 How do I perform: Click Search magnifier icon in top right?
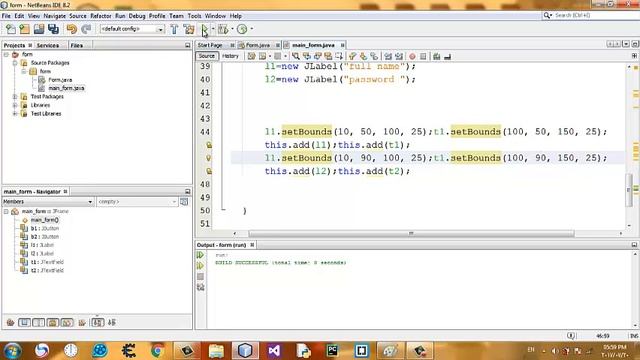tap(547, 15)
